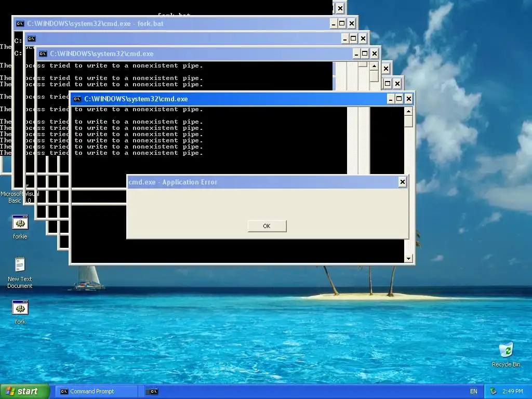Click the scrollbar thumb in front cmd window
Viewport: 532px width, 399px height.
coord(408,121)
